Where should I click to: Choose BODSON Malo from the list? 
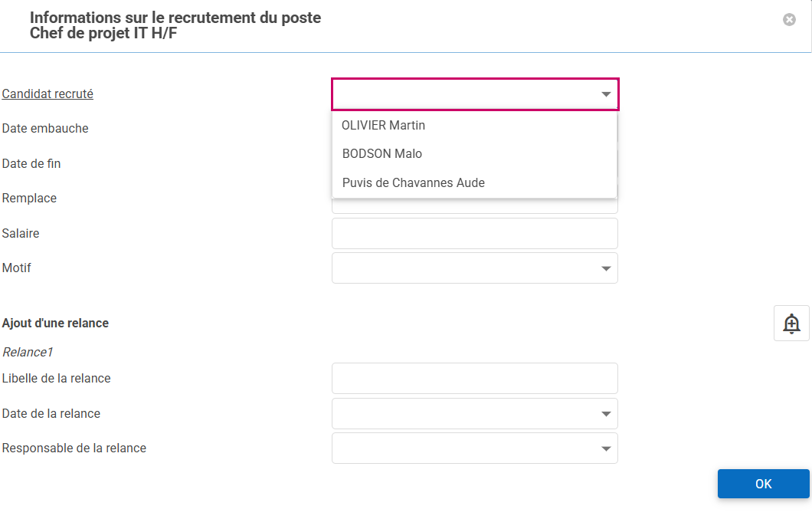382,153
